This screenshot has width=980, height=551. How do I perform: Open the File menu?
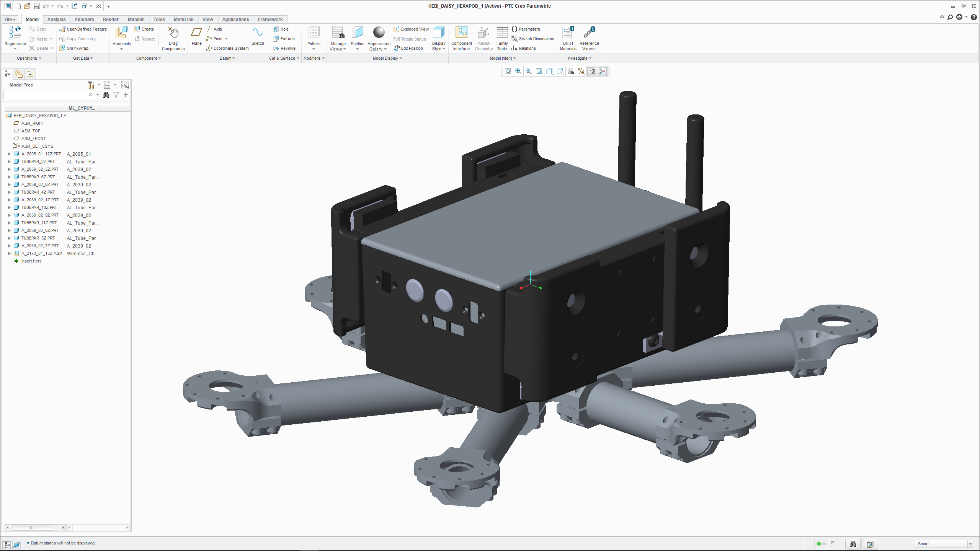coord(10,20)
